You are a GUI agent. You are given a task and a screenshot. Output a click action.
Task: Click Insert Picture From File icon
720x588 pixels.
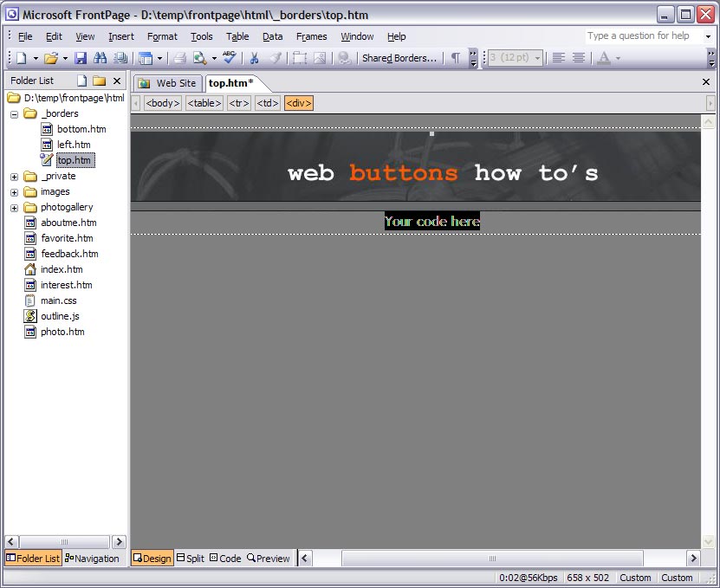click(320, 58)
